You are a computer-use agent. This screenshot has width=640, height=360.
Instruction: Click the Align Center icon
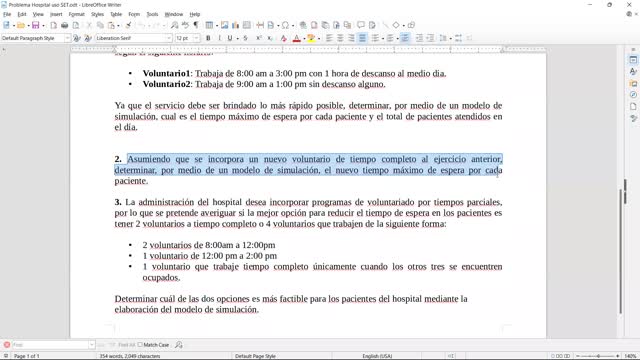click(340, 38)
